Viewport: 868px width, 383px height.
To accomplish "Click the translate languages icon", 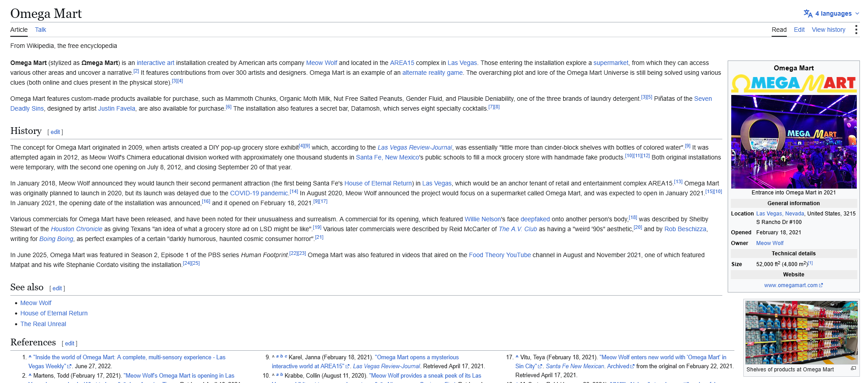I will (808, 13).
